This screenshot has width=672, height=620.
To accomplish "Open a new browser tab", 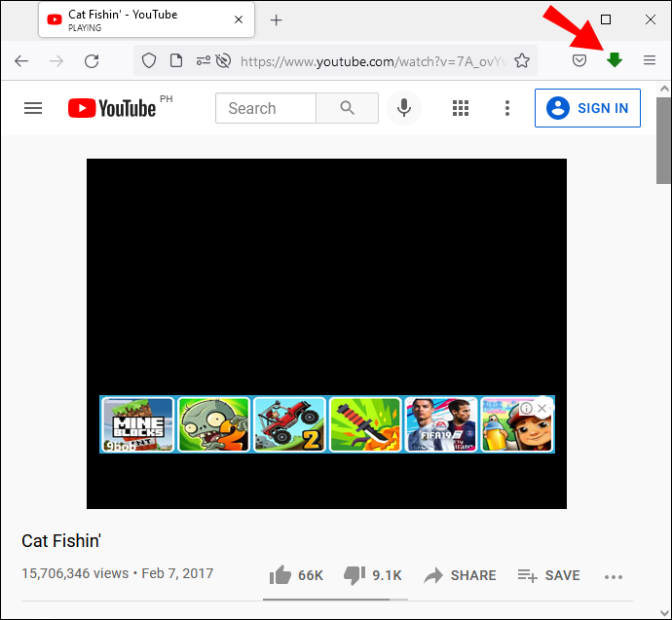I will [276, 20].
